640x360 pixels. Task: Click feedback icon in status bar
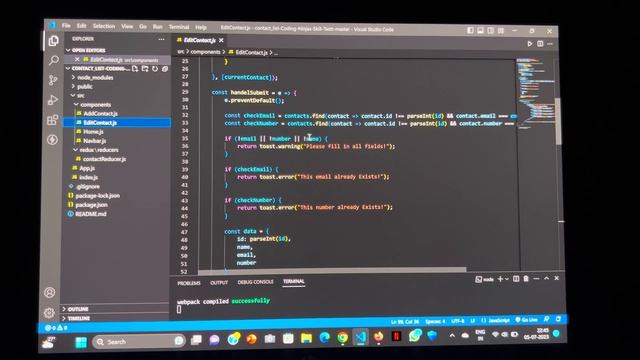(x=547, y=320)
